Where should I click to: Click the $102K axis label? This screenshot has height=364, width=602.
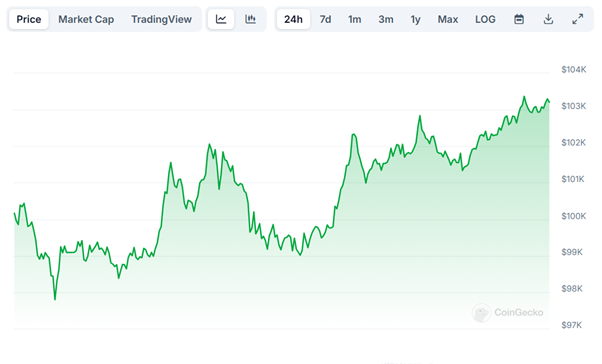click(574, 142)
